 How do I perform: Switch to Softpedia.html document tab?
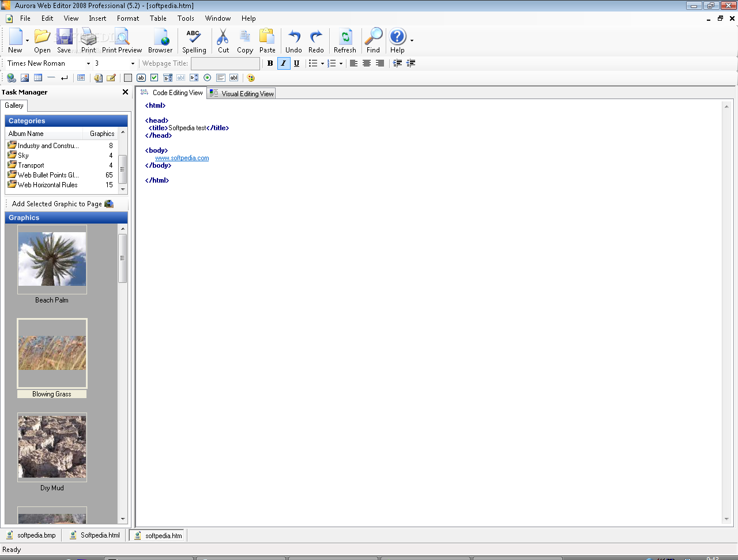click(x=95, y=535)
